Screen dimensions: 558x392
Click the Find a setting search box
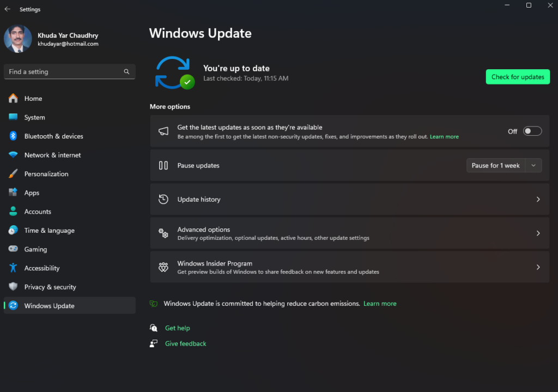coord(63,71)
